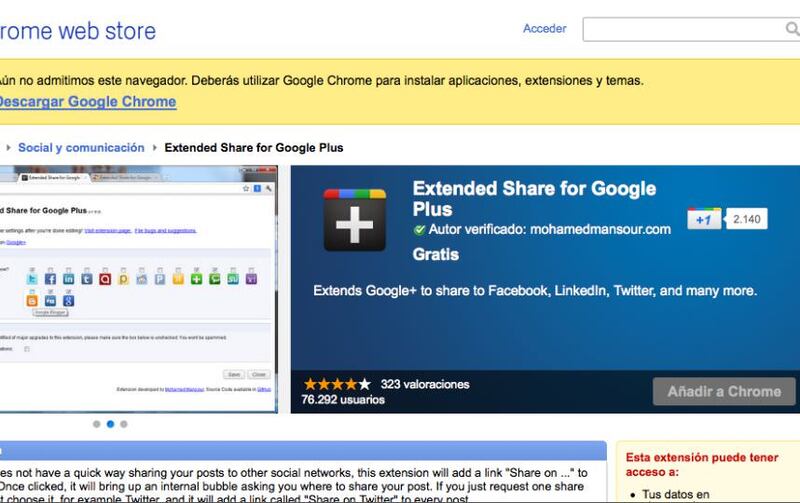Open the extension screenshot preview image
Viewport: 800px width, 503px height.
point(139,289)
